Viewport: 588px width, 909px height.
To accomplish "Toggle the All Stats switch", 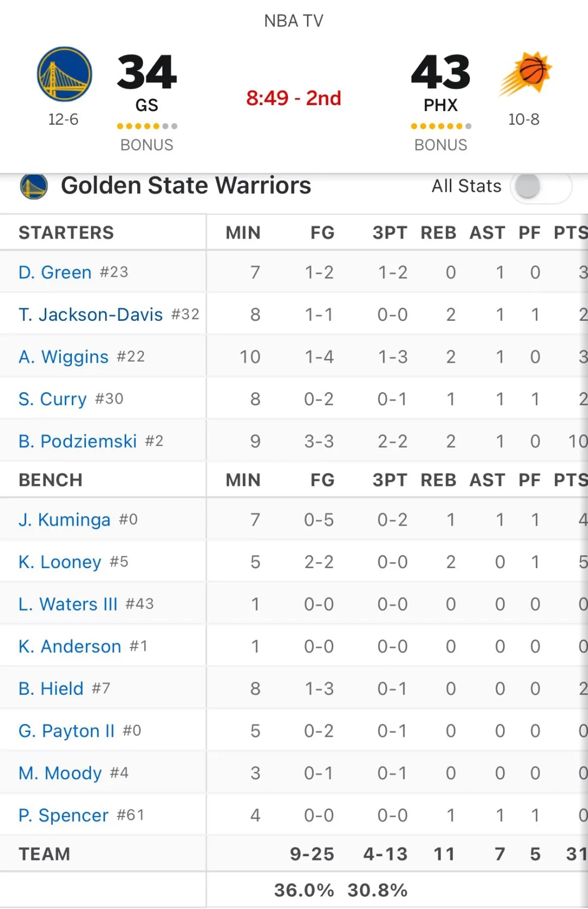I will point(540,186).
